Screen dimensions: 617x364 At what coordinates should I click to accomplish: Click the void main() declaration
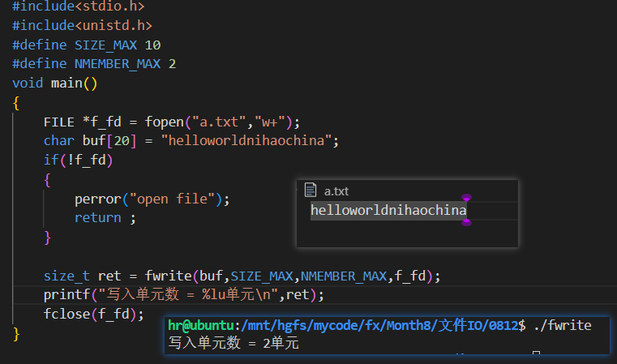[54, 83]
